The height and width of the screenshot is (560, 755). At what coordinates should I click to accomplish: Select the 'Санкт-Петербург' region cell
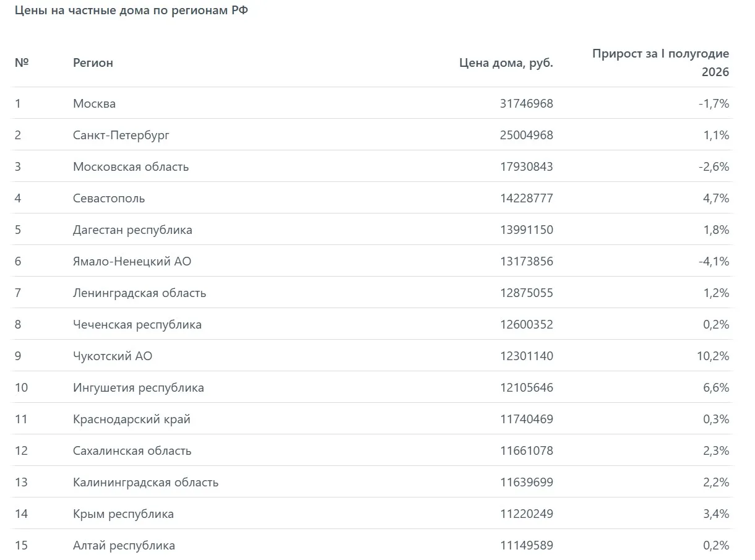[121, 135]
